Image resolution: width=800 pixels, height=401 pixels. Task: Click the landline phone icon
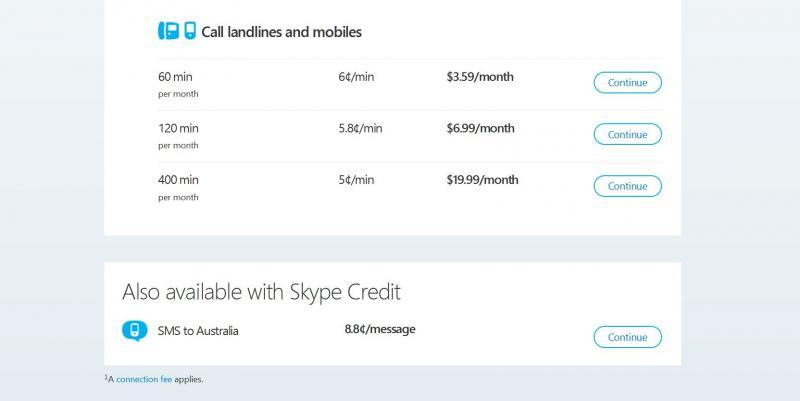[168, 31]
